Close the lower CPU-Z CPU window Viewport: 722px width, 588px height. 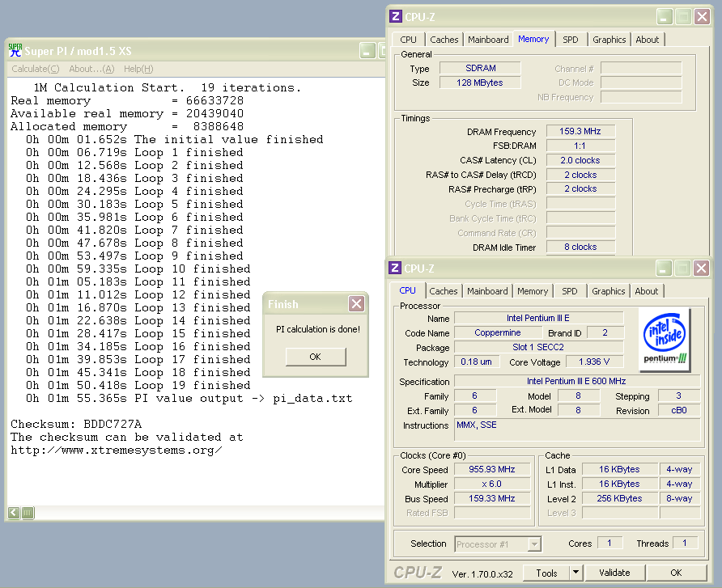pyautogui.click(x=701, y=269)
